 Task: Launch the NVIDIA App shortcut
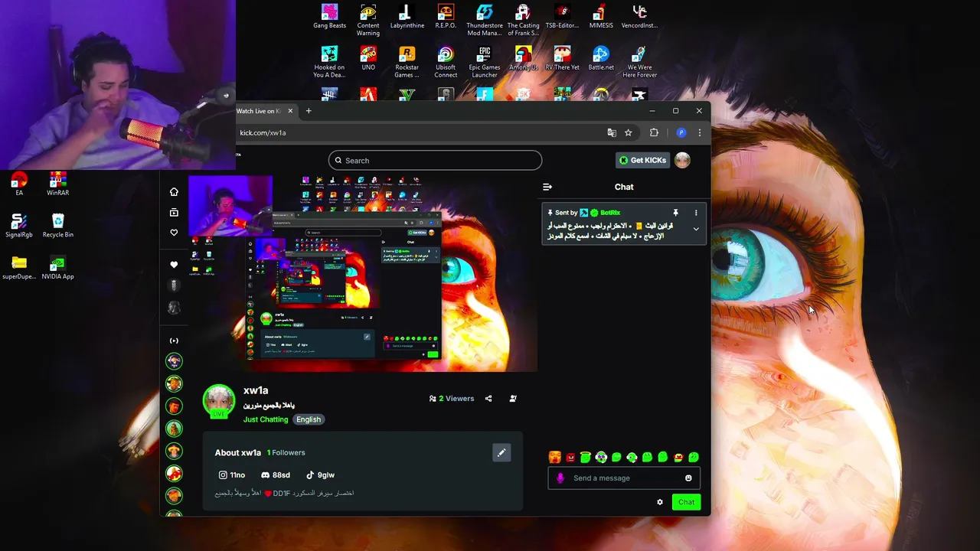[x=57, y=268]
